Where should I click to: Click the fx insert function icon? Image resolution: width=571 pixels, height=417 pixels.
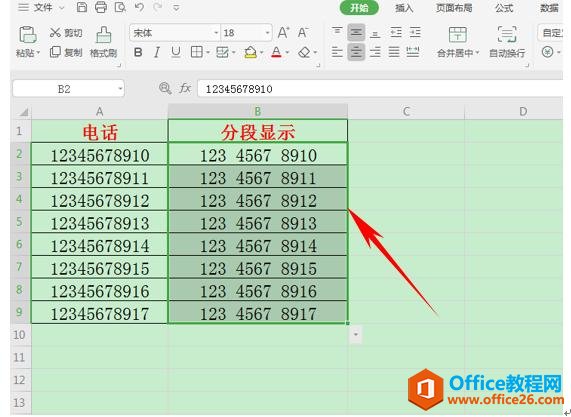(185, 88)
